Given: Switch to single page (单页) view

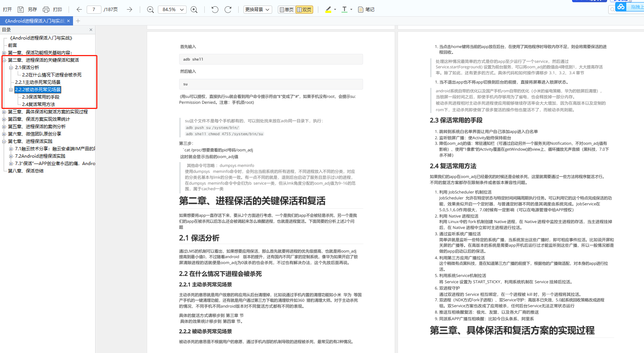Looking at the screenshot, I should tap(287, 10).
